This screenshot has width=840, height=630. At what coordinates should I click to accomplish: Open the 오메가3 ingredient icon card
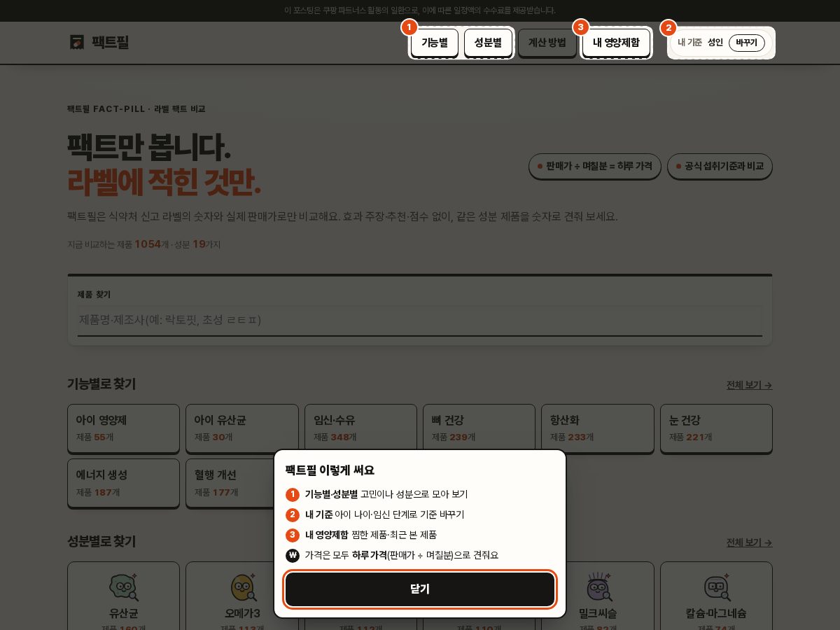[x=242, y=596]
